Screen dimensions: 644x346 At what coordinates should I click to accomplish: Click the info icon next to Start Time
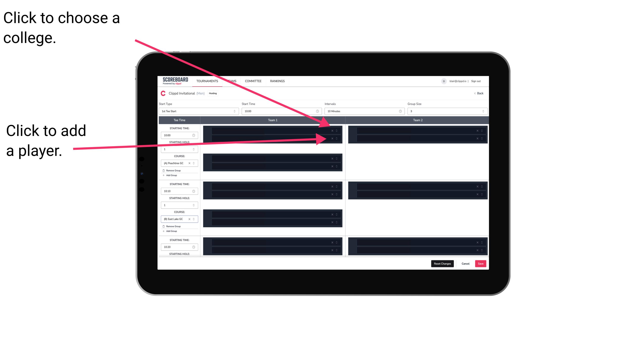pos(319,111)
